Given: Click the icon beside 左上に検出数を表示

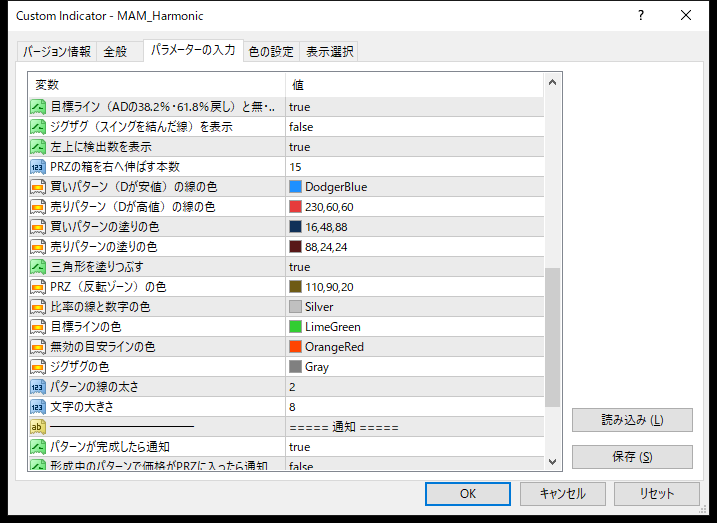Looking at the screenshot, I should point(38,147).
